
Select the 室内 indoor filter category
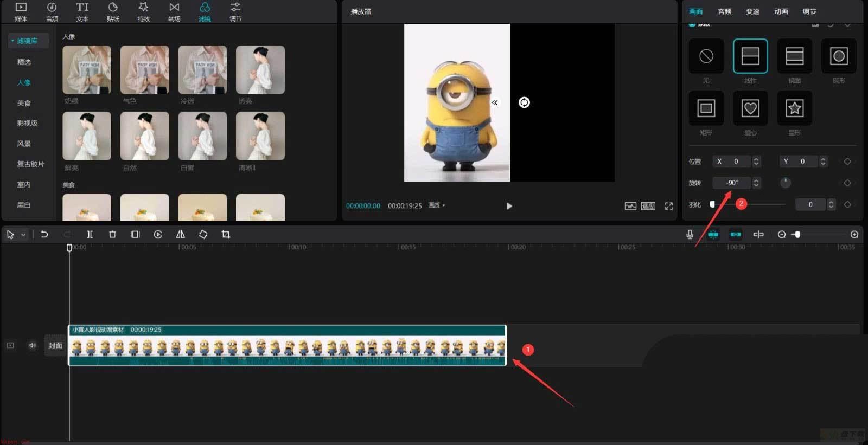pos(24,184)
